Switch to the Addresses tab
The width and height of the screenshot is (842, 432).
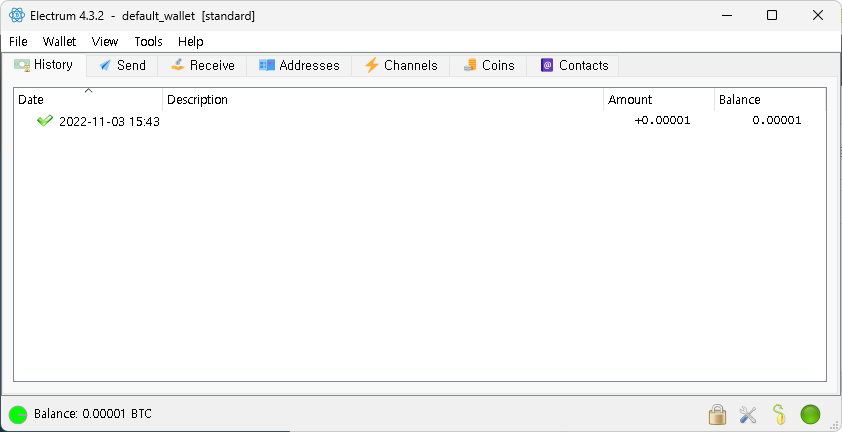click(x=299, y=66)
